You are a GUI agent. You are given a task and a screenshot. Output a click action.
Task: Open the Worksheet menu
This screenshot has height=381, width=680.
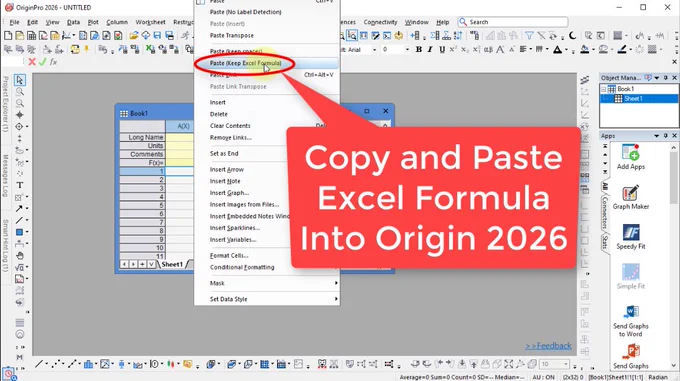click(x=150, y=22)
